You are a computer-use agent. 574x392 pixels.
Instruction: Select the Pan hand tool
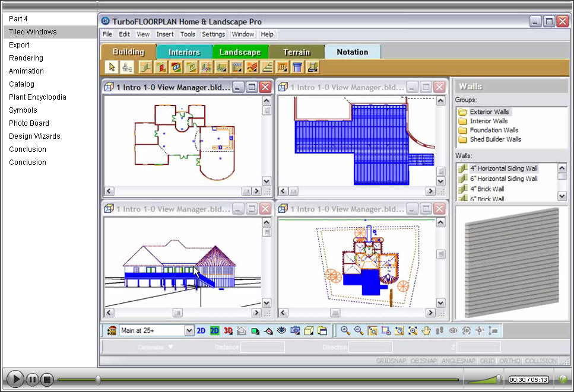pyautogui.click(x=426, y=330)
